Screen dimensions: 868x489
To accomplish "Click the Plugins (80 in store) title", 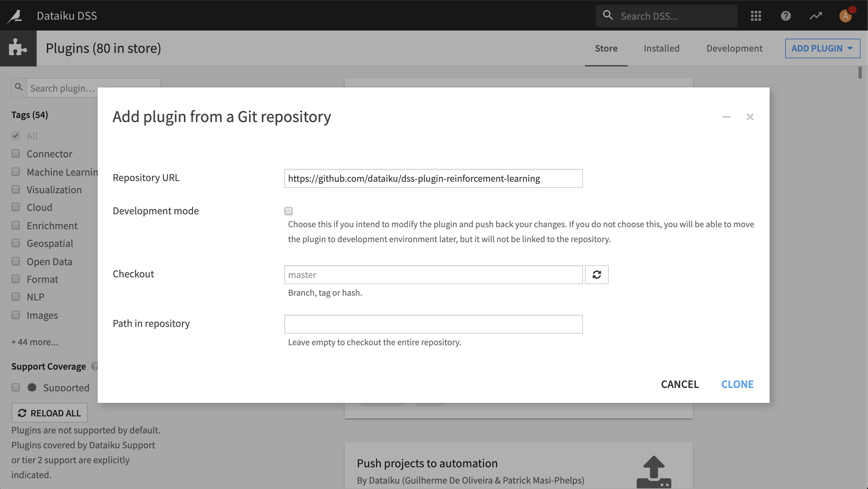I will (x=103, y=48).
